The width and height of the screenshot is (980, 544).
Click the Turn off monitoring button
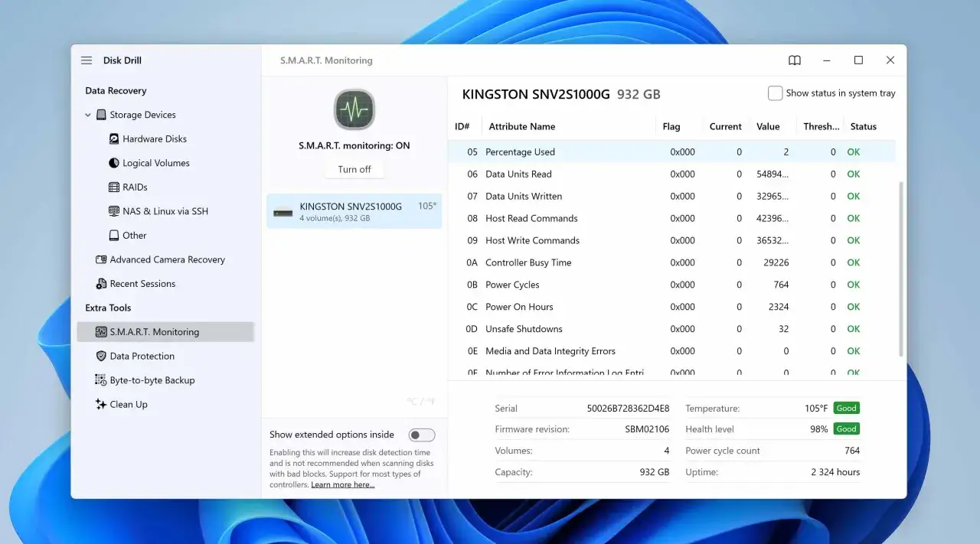354,170
